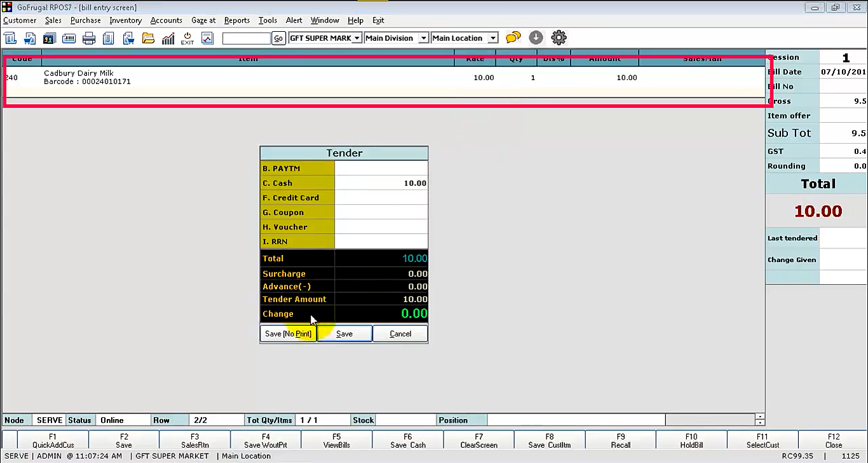Click the bill document icon in toolbar

point(10,38)
